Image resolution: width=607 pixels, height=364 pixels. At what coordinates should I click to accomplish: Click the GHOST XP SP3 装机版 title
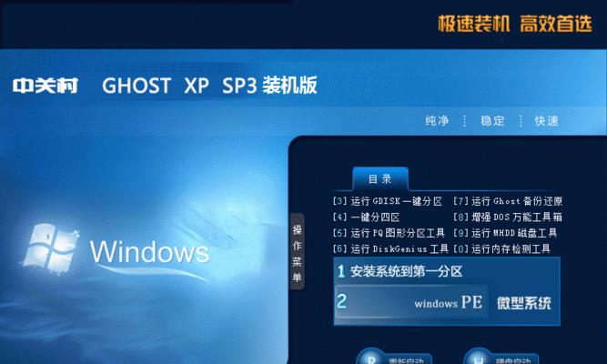209,86
